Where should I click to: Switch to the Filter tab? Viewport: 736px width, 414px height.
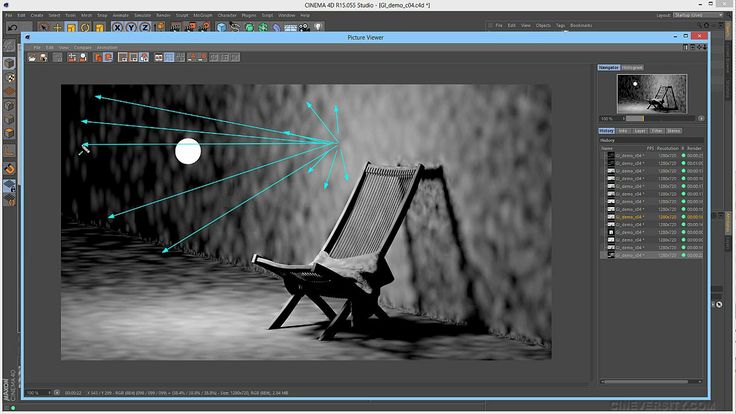coord(657,131)
